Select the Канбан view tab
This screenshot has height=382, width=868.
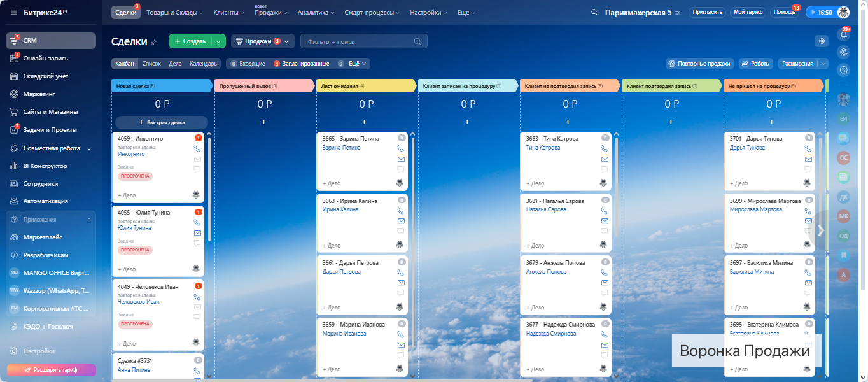125,64
